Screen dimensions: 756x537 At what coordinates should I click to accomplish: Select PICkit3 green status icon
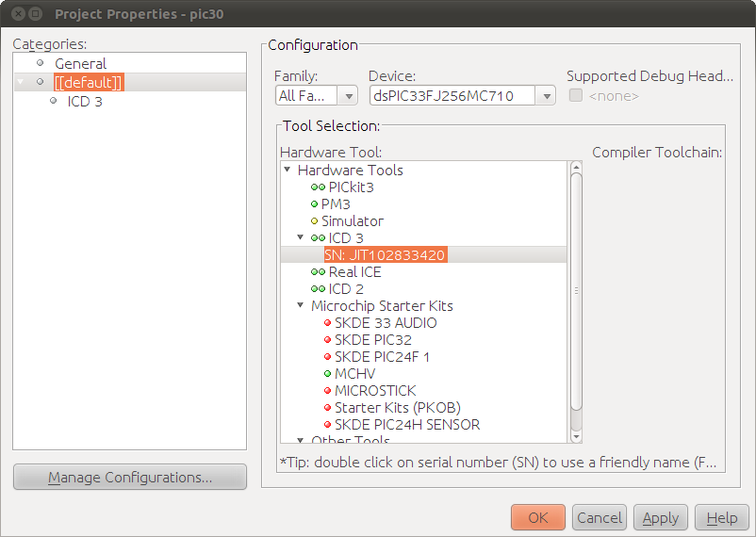point(318,187)
